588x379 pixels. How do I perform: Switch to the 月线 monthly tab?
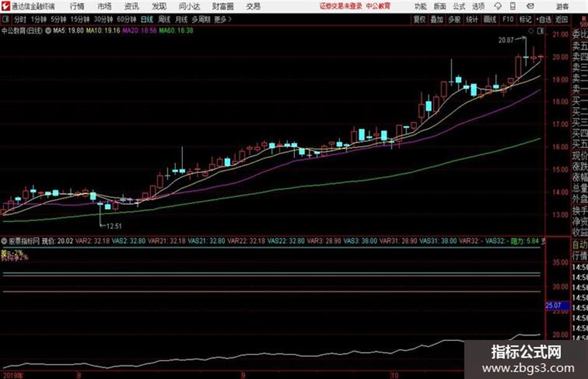[x=182, y=19]
